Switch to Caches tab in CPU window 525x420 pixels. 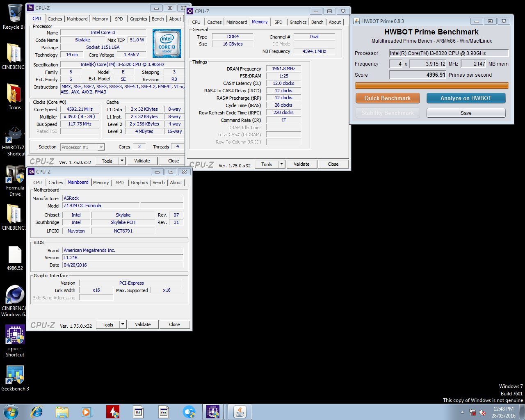(x=55, y=19)
